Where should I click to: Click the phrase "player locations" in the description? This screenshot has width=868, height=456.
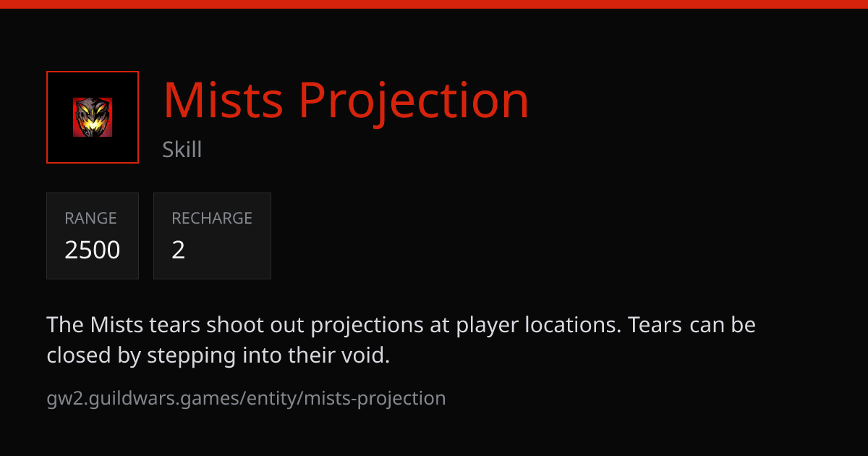538,325
